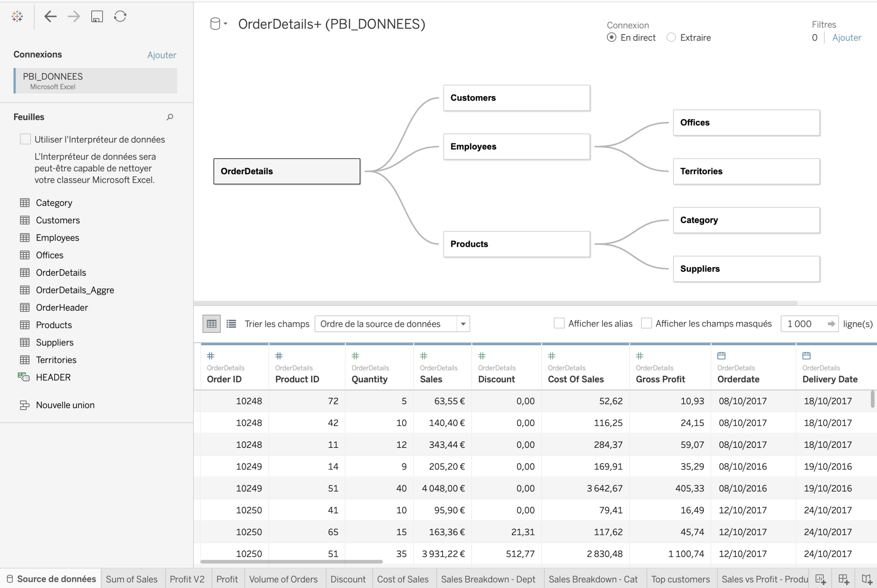Click the Gross Profit column header
The height and width of the screenshot is (588, 877).
(x=670, y=367)
